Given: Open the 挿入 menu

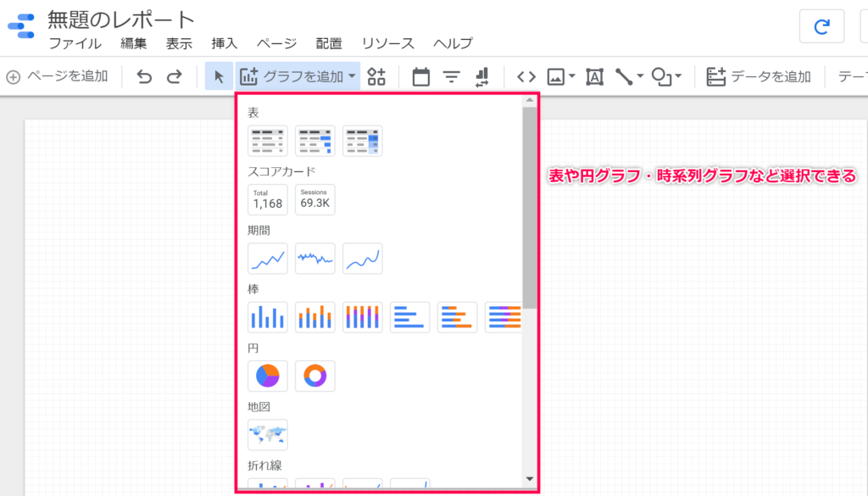Looking at the screenshot, I should pyautogui.click(x=224, y=43).
